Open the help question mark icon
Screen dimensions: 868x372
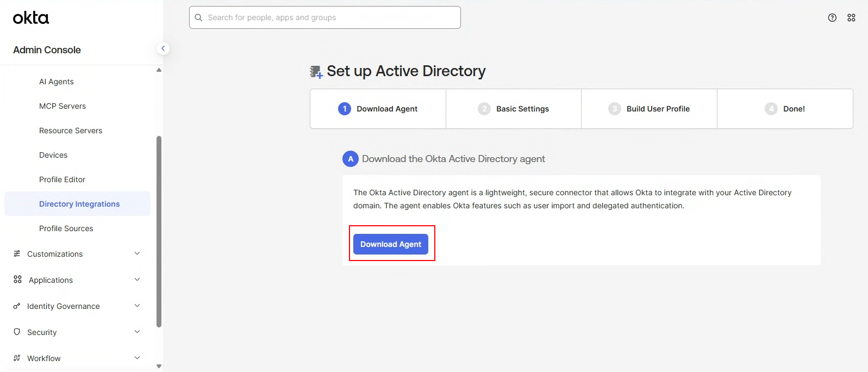pyautogui.click(x=832, y=17)
